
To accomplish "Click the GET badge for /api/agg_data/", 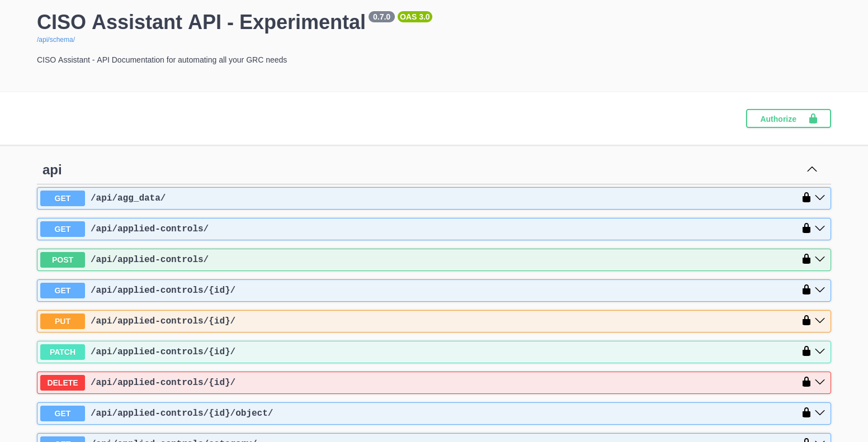I will pos(63,198).
